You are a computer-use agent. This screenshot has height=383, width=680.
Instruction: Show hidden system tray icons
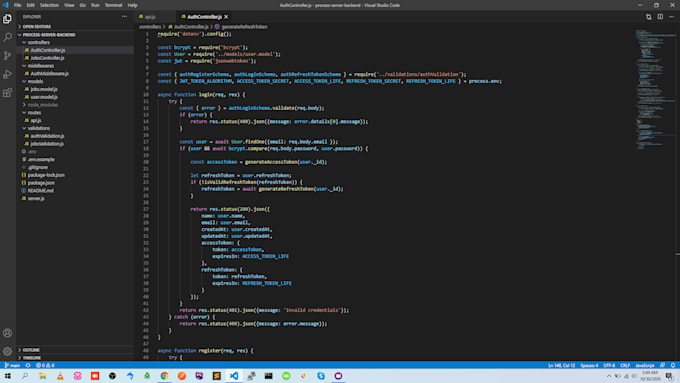pos(608,376)
